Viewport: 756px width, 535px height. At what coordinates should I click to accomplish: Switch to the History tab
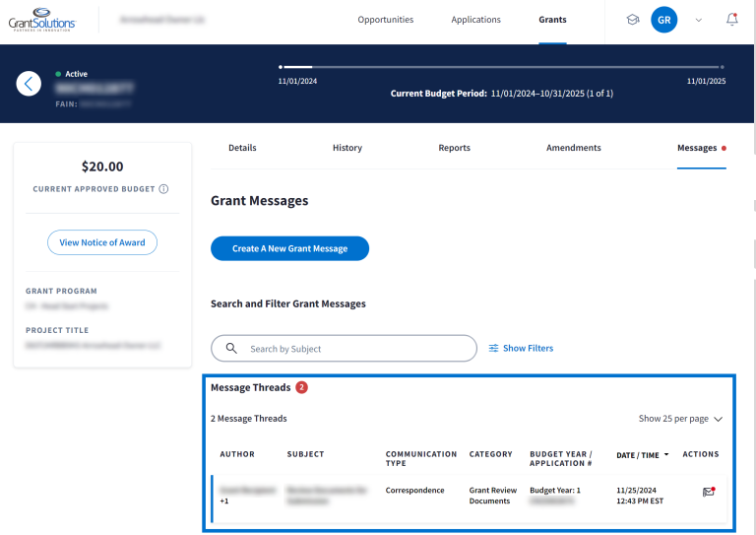pyautogui.click(x=346, y=148)
